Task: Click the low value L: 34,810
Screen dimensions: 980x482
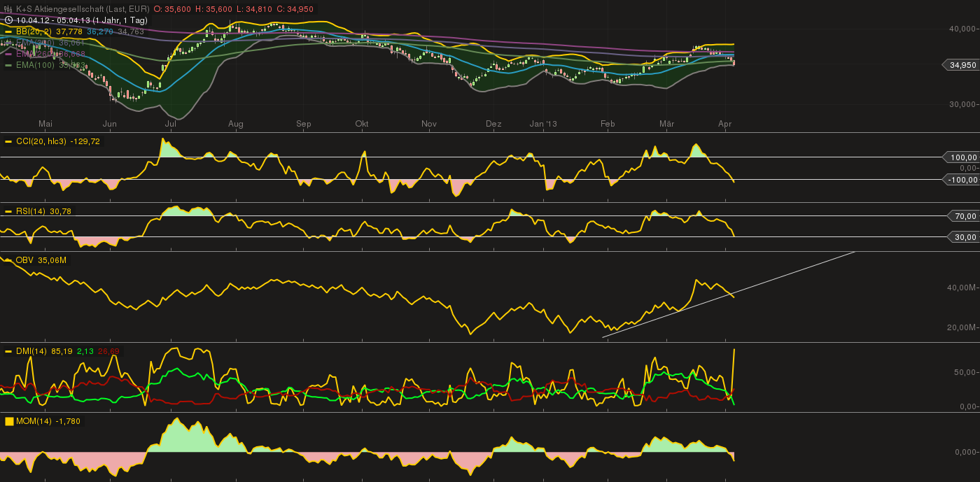Action: click(255, 9)
